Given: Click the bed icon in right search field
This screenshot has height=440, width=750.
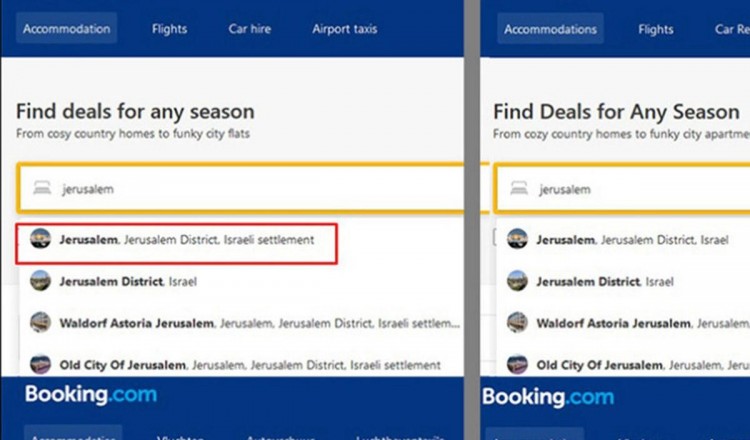Looking at the screenshot, I should pyautogui.click(x=518, y=188).
